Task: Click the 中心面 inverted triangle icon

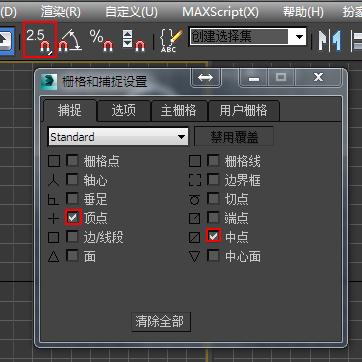Action: pos(195,257)
